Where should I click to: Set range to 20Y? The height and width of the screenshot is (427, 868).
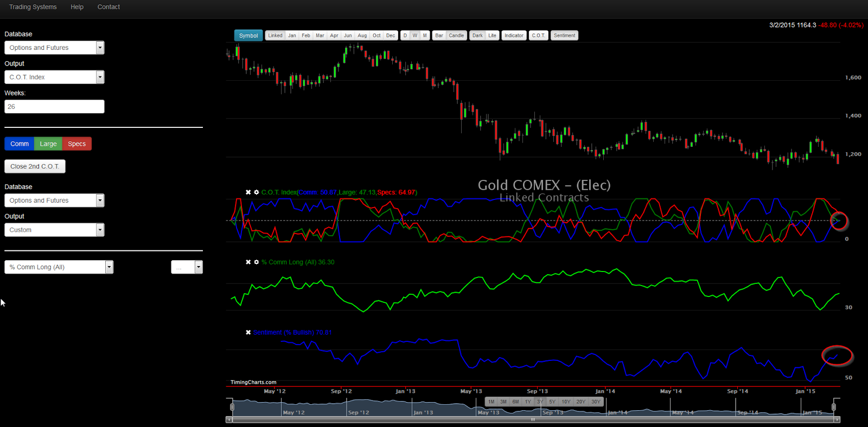coord(580,402)
